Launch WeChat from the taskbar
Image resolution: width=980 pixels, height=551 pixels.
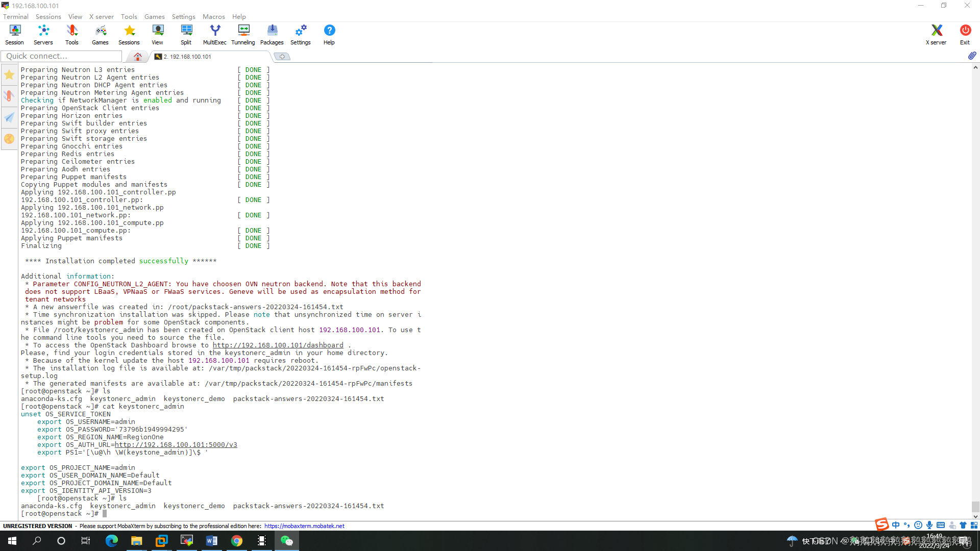[287, 540]
